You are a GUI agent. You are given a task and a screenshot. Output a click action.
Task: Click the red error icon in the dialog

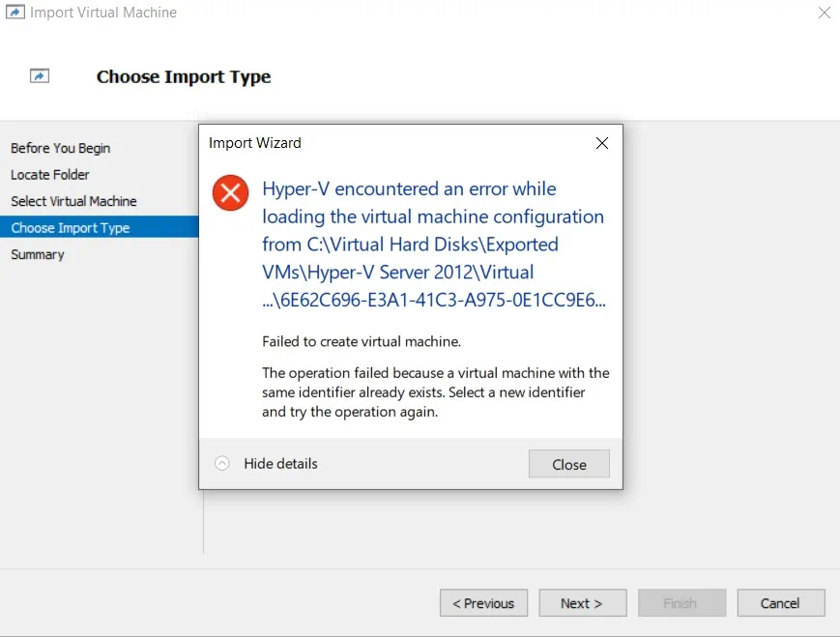pyautogui.click(x=231, y=193)
